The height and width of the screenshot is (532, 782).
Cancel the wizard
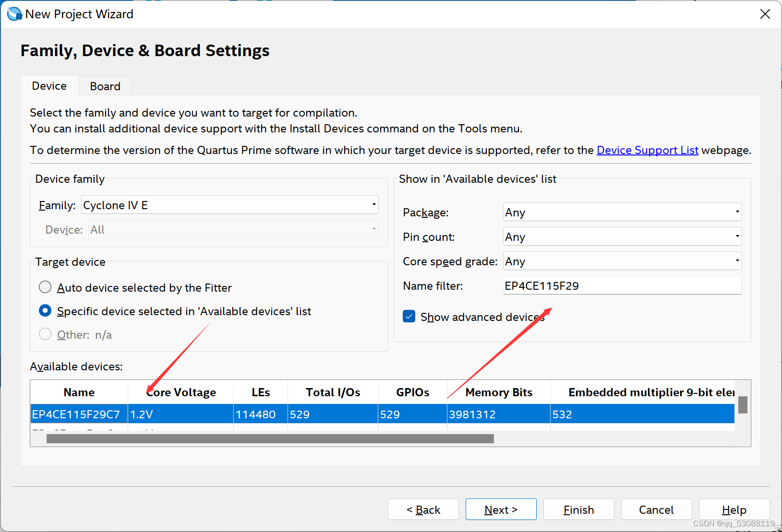(x=657, y=509)
